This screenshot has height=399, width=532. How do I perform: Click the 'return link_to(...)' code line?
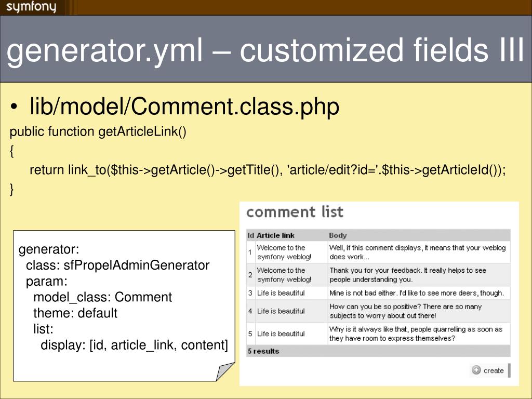[268, 170]
